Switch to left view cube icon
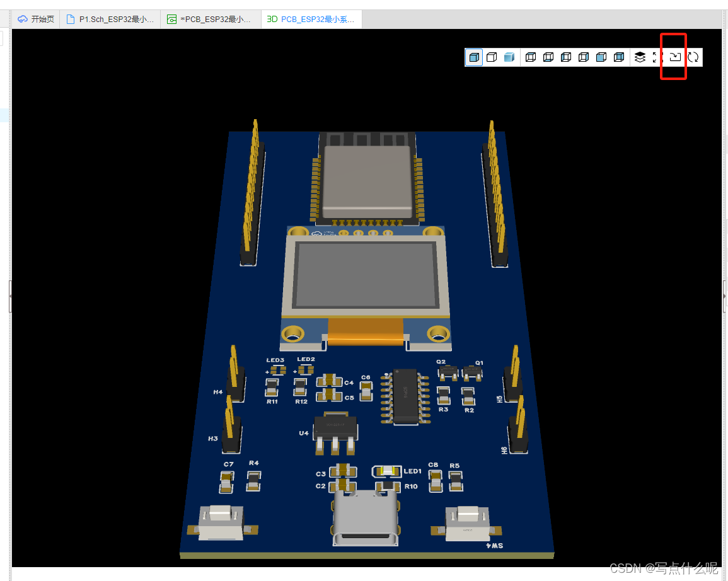The image size is (728, 581). (x=566, y=57)
